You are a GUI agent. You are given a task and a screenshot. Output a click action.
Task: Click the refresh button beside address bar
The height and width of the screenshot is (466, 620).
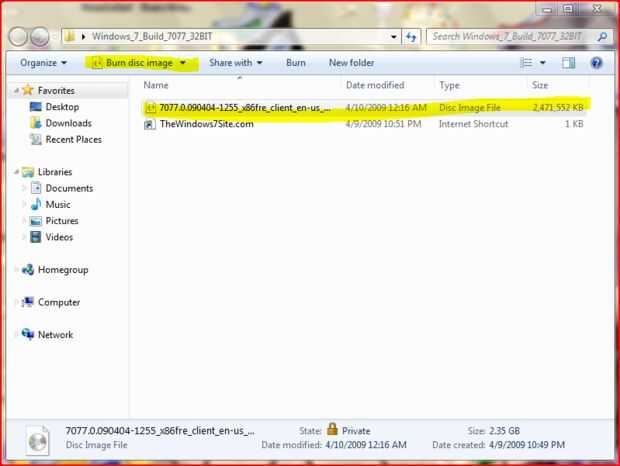(411, 37)
